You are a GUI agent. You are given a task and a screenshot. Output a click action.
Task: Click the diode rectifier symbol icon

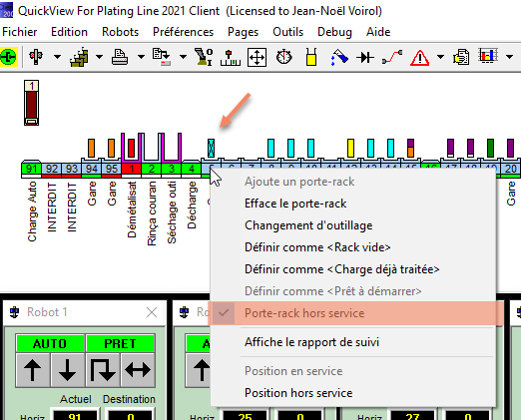click(x=365, y=58)
